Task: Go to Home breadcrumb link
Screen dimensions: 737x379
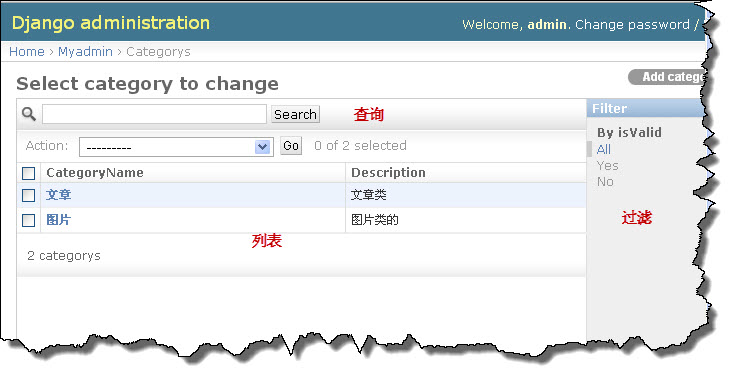Action: click(x=27, y=52)
